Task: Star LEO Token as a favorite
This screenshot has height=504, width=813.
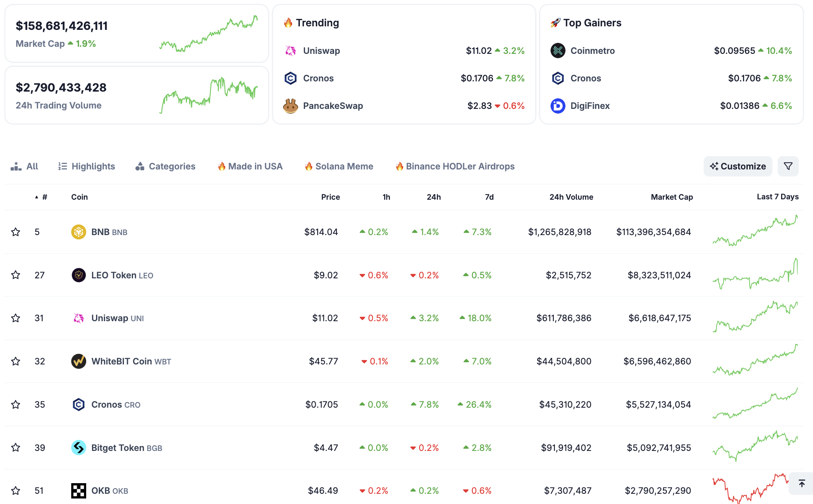Action: tap(16, 275)
